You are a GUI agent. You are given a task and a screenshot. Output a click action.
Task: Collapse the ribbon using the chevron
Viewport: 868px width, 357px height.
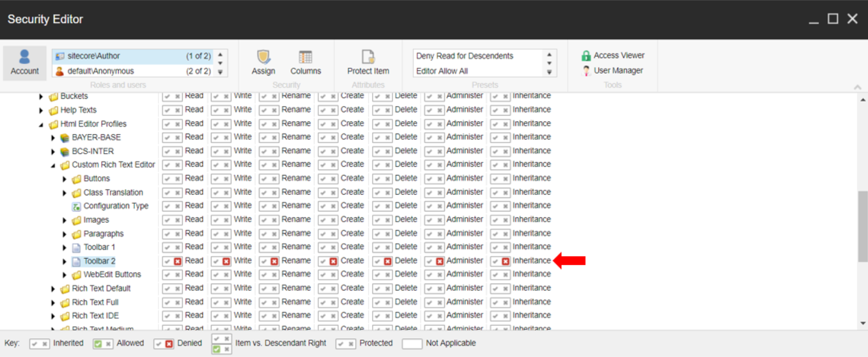(x=857, y=86)
